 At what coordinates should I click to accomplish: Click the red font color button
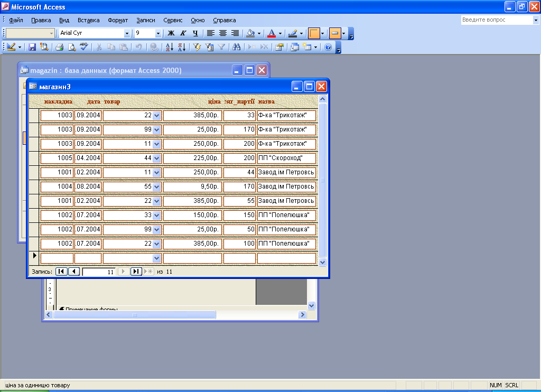(x=272, y=33)
